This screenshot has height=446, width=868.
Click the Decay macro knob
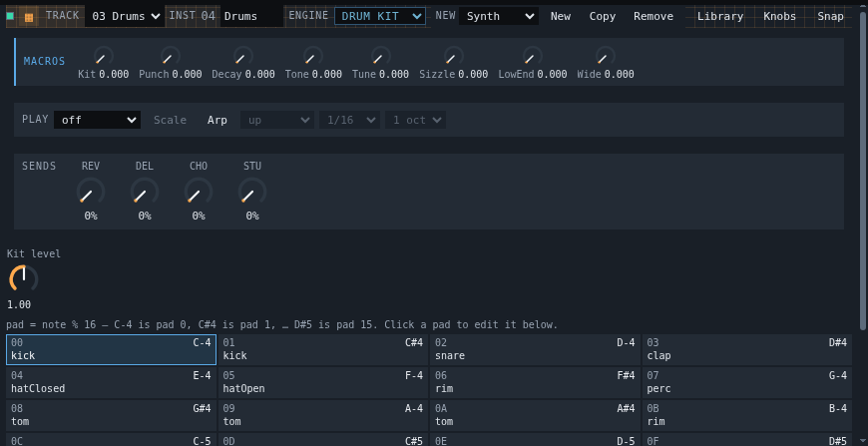[x=243, y=57]
